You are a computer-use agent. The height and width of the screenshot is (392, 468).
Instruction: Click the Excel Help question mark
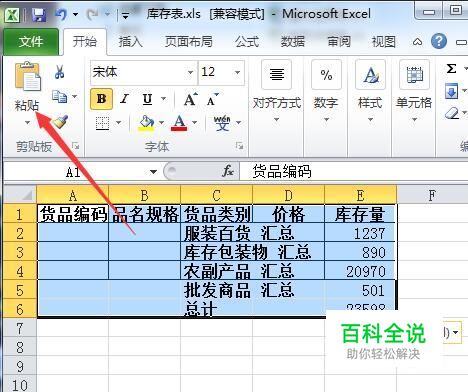click(439, 42)
